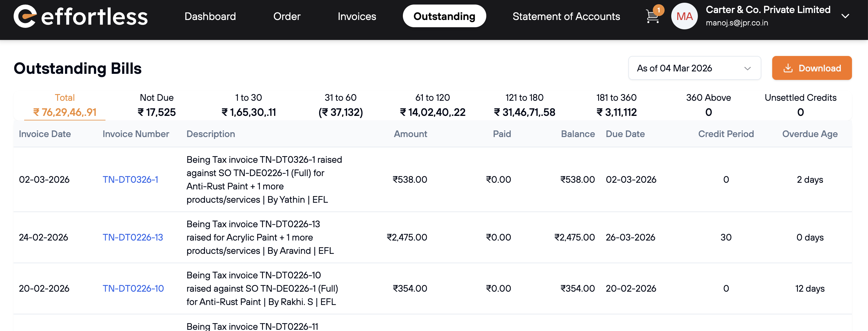868x331 pixels.
Task: Open Statement of Accounts
Action: [566, 16]
